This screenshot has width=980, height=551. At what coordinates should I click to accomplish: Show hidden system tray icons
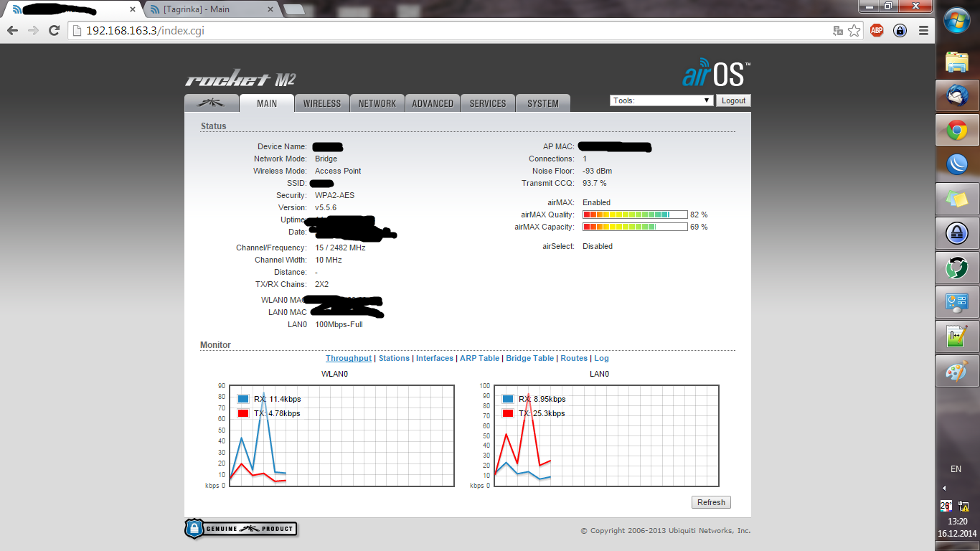[x=944, y=488]
